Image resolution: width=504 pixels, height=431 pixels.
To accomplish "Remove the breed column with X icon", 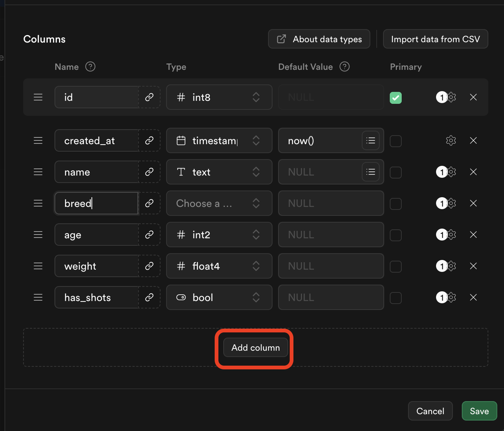I will [x=473, y=203].
